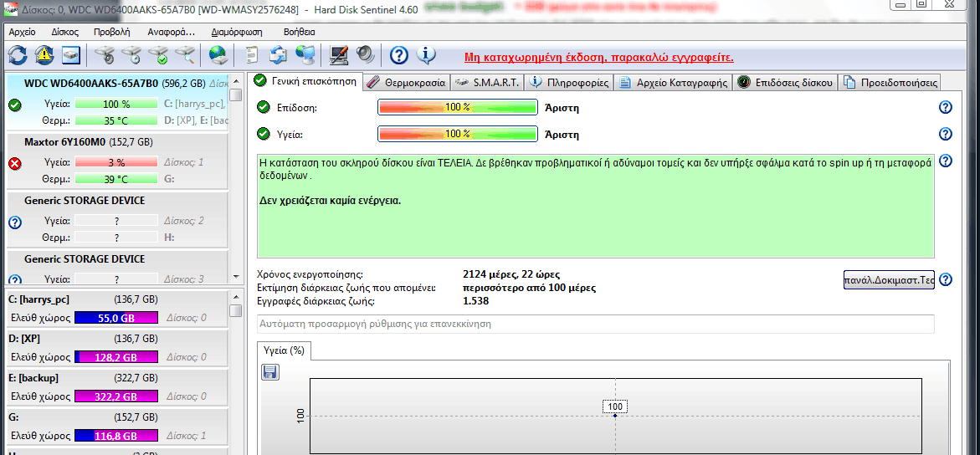
Task: Click the 1.538 lifetime writes value
Action: click(x=475, y=301)
